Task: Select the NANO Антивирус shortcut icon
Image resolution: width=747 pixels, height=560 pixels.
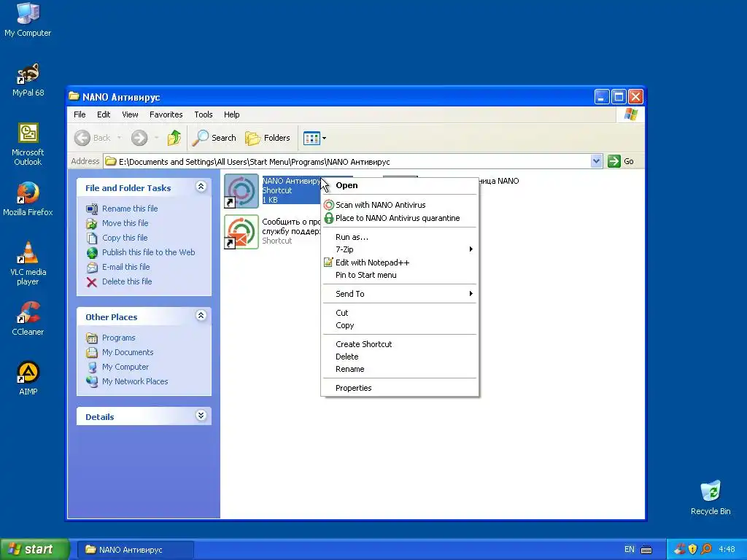Action: pyautogui.click(x=241, y=191)
